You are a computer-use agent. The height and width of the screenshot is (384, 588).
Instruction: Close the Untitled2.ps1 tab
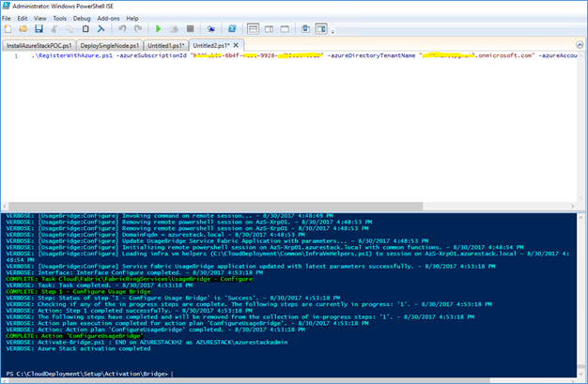[236, 45]
